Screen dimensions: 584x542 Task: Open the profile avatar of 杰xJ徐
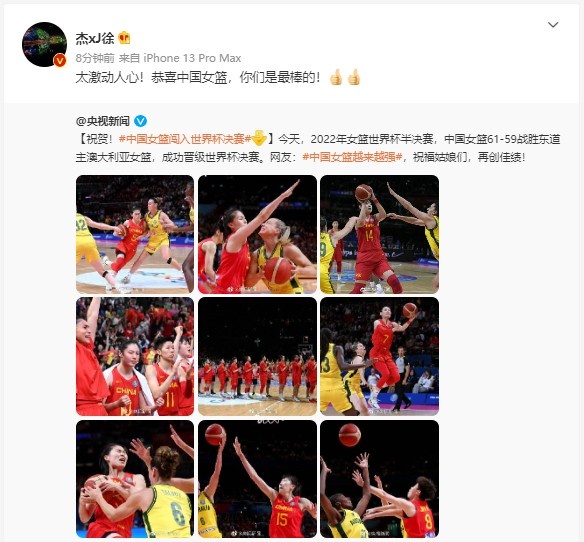coord(44,44)
